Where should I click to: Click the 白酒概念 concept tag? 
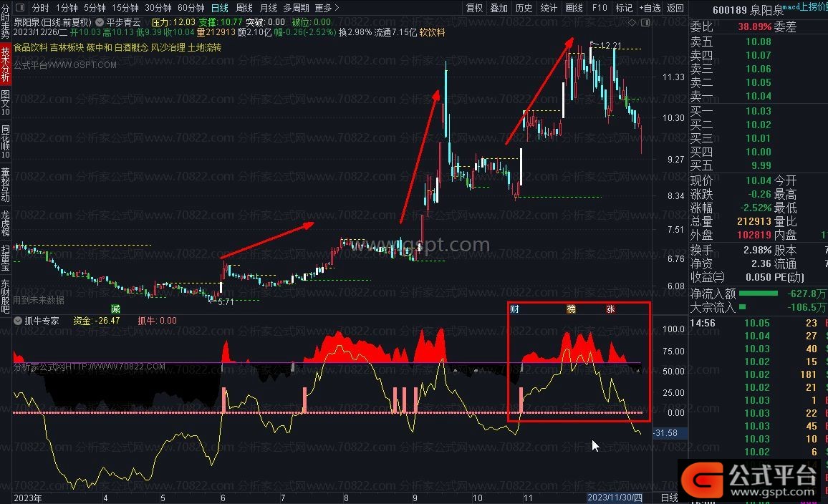tap(132, 47)
